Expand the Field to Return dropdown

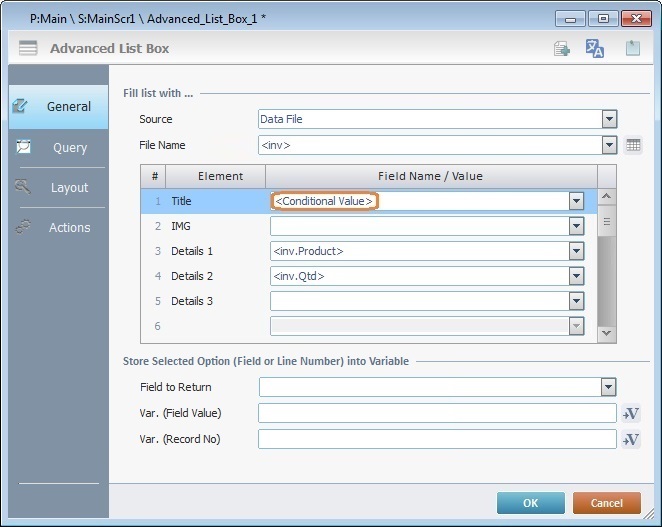(608, 387)
